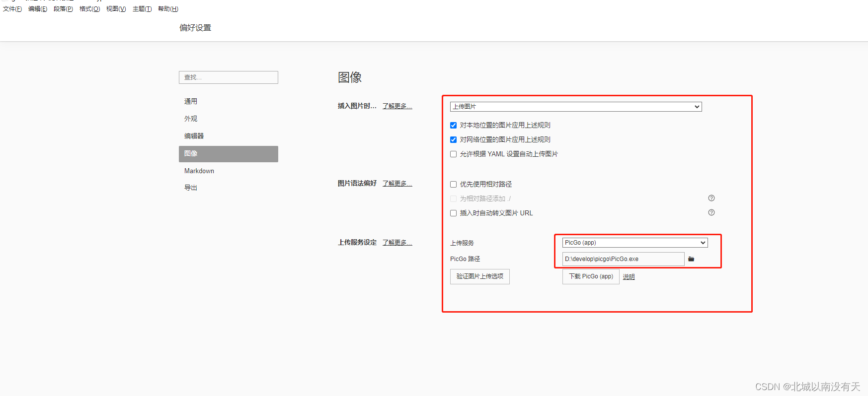The image size is (868, 396).
Task: Click the 验证图片上传选项 button
Action: click(480, 276)
